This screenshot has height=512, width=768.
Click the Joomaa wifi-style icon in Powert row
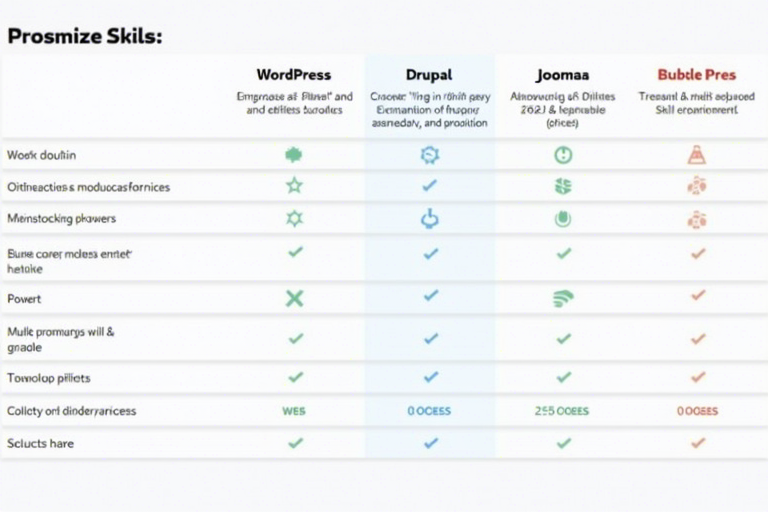[563, 297]
